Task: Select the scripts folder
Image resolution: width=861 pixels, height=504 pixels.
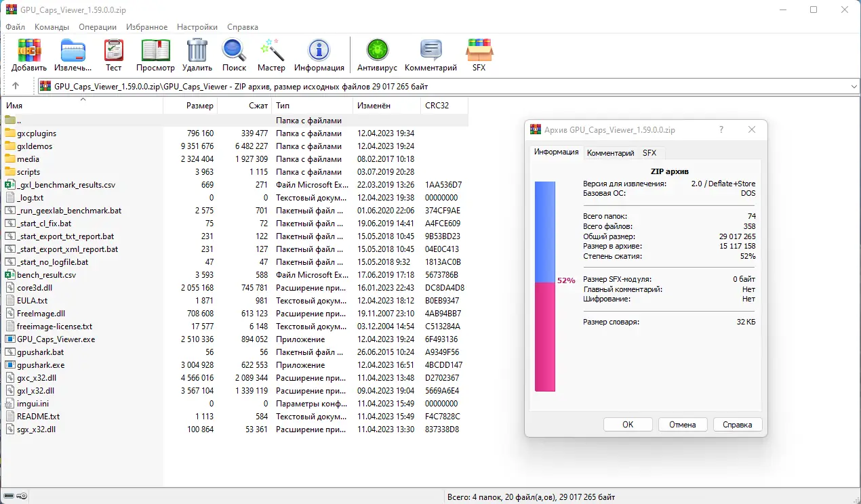Action: 22,172
